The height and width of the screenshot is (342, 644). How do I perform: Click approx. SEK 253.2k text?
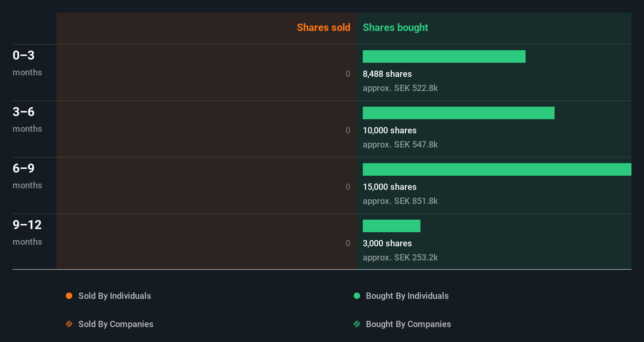pos(400,257)
